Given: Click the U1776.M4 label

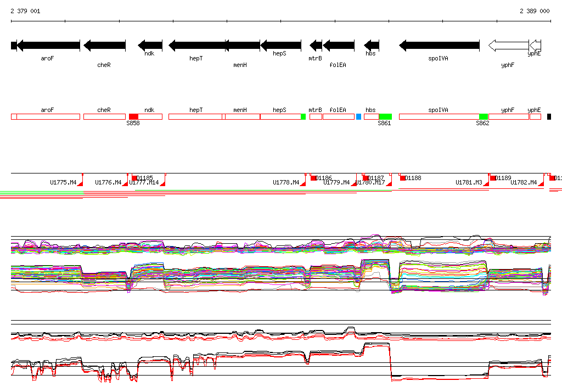Looking at the screenshot, I should pyautogui.click(x=108, y=183).
